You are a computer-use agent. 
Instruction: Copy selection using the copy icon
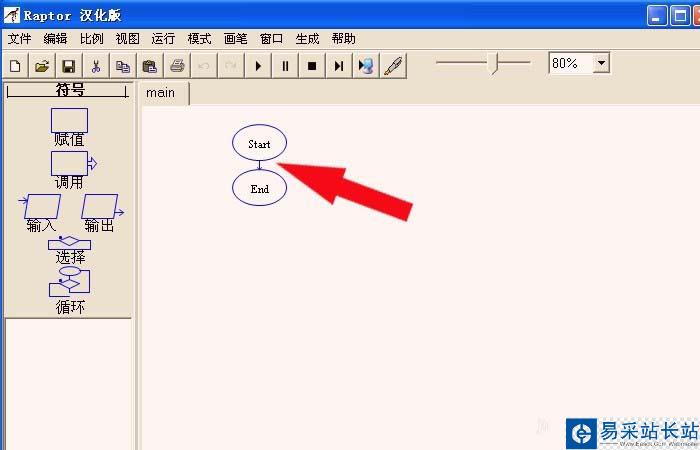[x=123, y=66]
